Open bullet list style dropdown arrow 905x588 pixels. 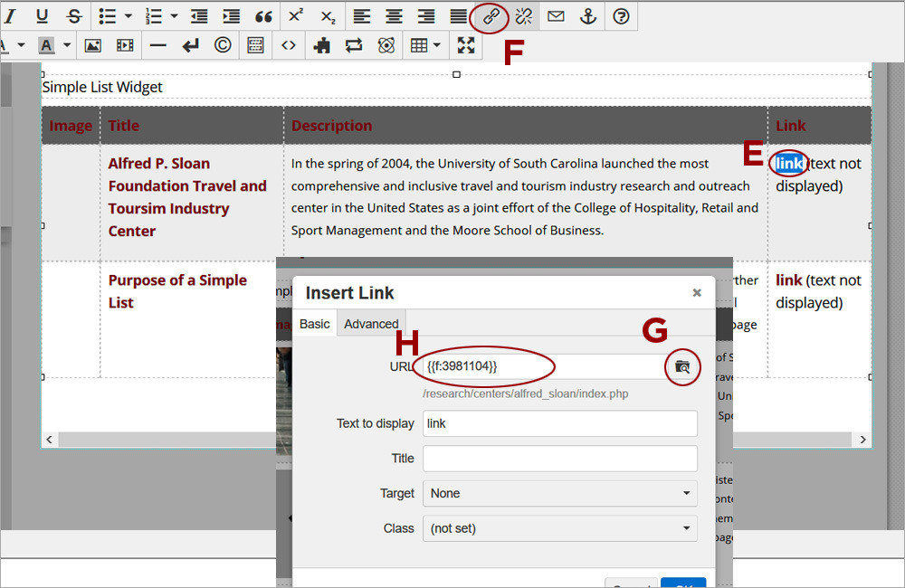[129, 16]
